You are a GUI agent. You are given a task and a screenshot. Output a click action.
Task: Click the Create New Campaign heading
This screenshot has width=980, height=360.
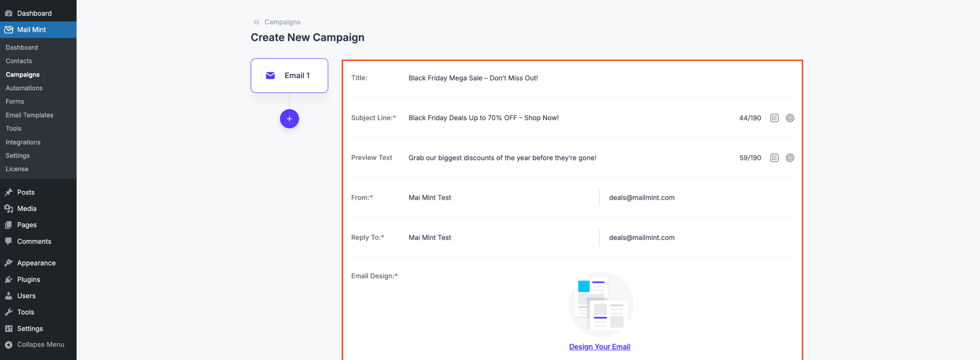(307, 37)
